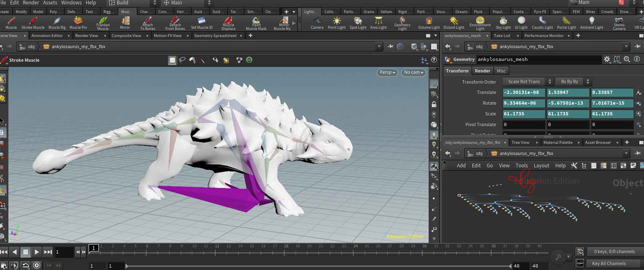Add an Area Light
Image resolution: width=644 pixels, height=270 pixels.
pos(378,23)
